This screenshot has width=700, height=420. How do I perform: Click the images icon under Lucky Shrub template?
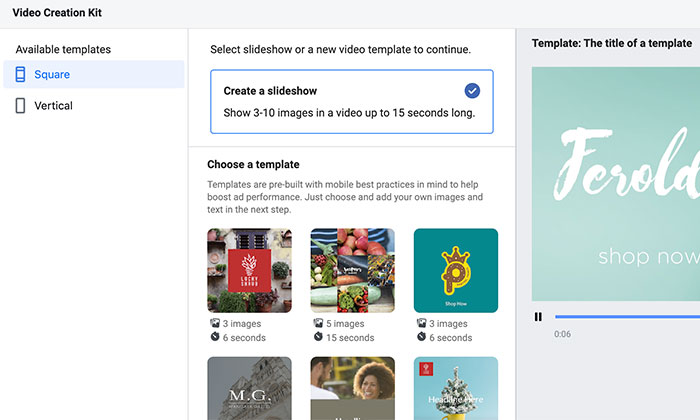click(x=215, y=323)
